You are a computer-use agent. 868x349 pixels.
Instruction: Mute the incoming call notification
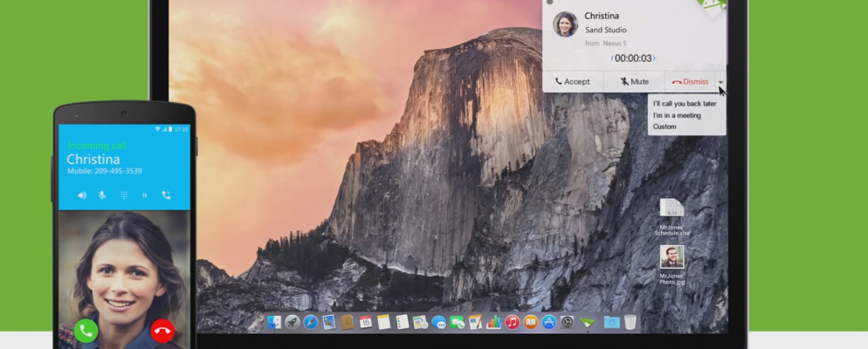point(634,81)
